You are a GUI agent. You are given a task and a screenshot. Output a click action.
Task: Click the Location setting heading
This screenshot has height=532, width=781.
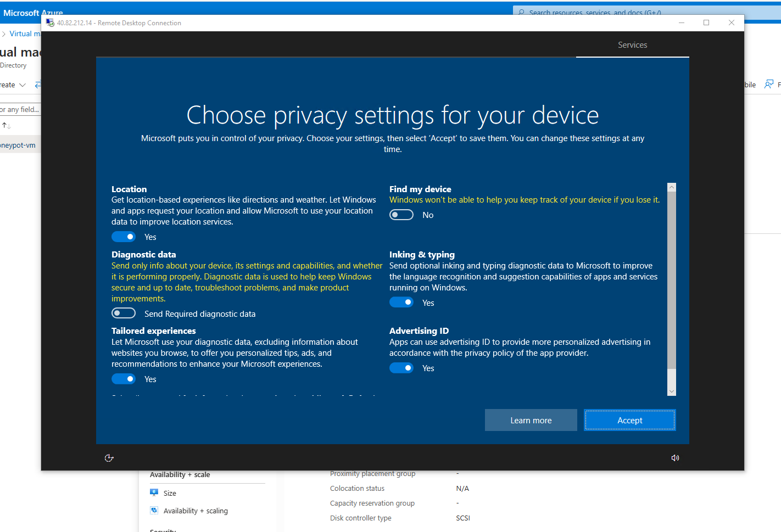129,189
